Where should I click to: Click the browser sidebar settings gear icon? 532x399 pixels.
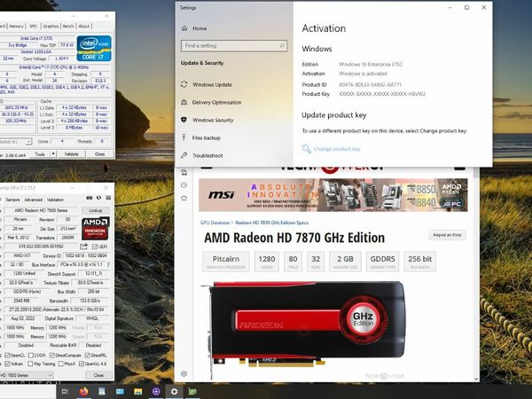tap(184, 374)
